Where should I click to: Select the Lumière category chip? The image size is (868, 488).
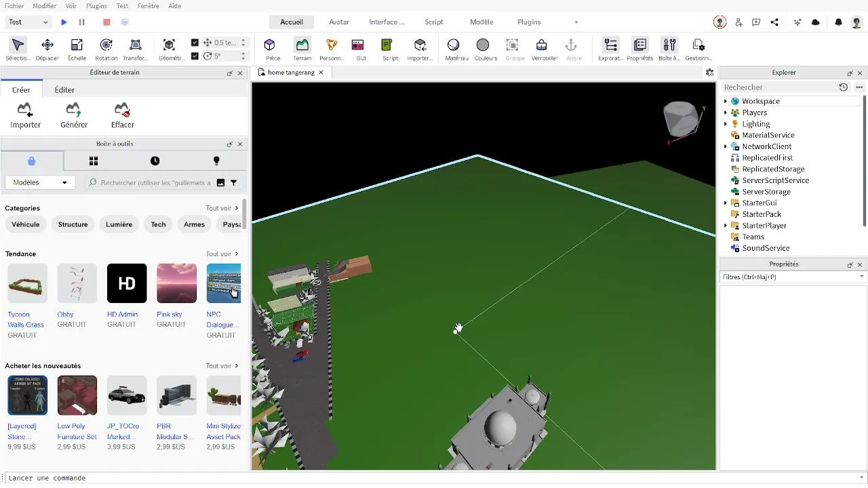point(119,224)
